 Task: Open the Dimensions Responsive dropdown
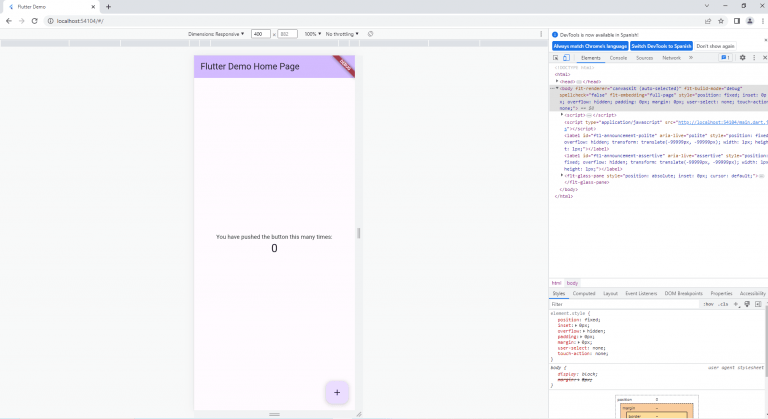point(216,34)
